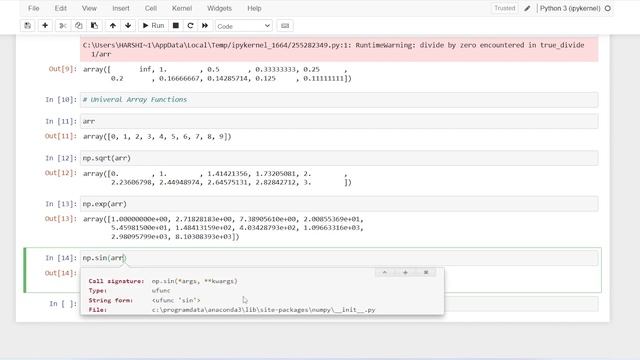Screen dimensions: 640x360
Task: Insert a cell below with plus icon
Action: click(45, 26)
